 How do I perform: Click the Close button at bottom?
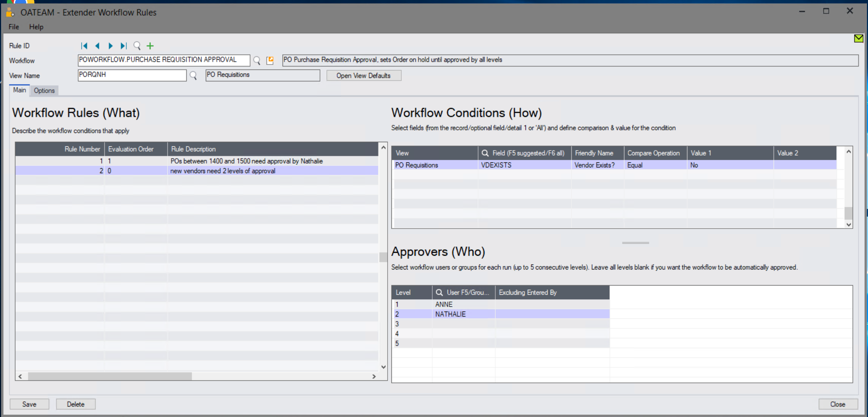pyautogui.click(x=838, y=404)
